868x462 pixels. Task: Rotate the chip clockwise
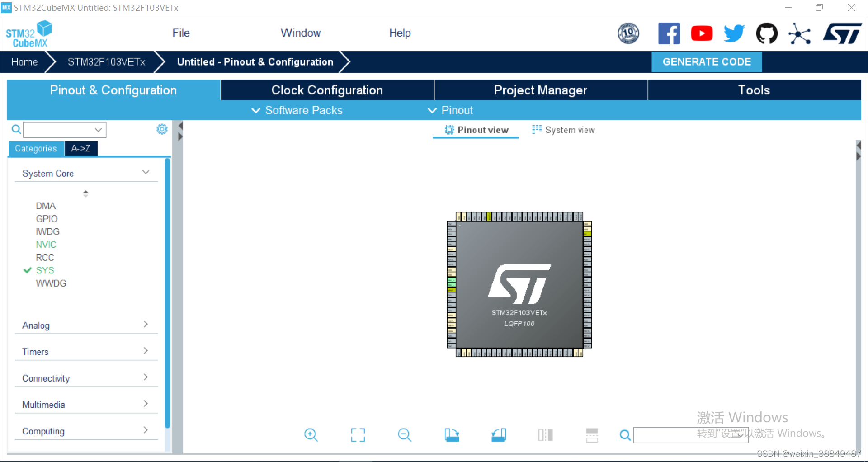point(452,435)
